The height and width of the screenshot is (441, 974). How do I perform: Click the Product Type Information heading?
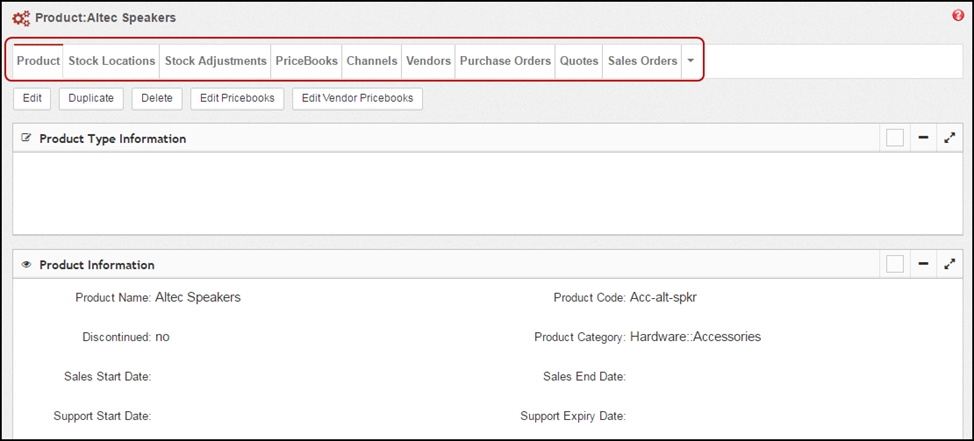coord(112,139)
